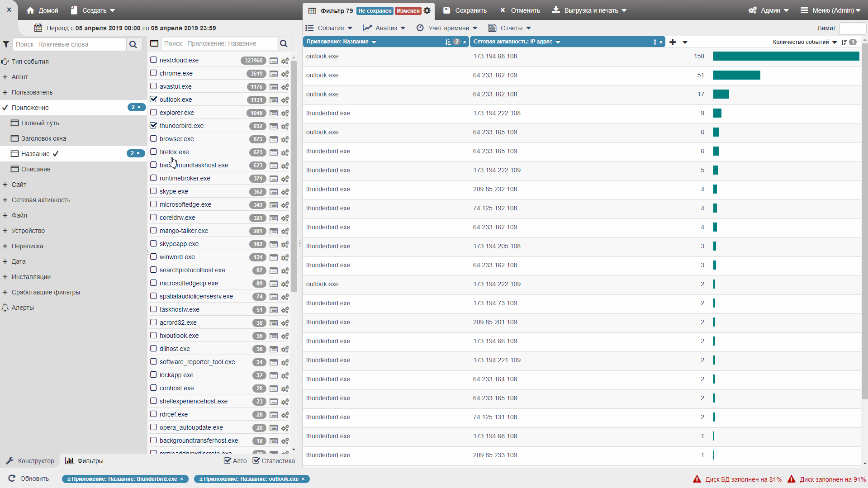Click the plus icon to add a column
The width and height of the screenshot is (868, 488).
[x=673, y=42]
